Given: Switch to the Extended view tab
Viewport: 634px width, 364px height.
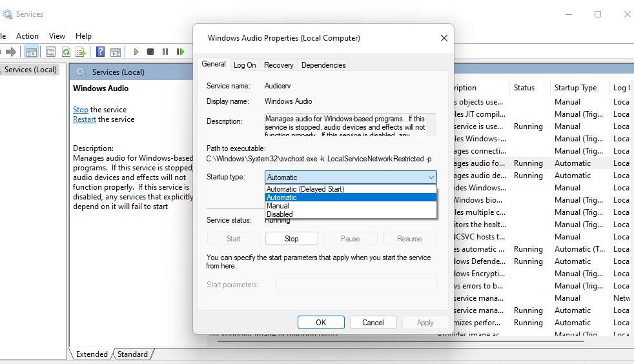Looking at the screenshot, I should 92,354.
